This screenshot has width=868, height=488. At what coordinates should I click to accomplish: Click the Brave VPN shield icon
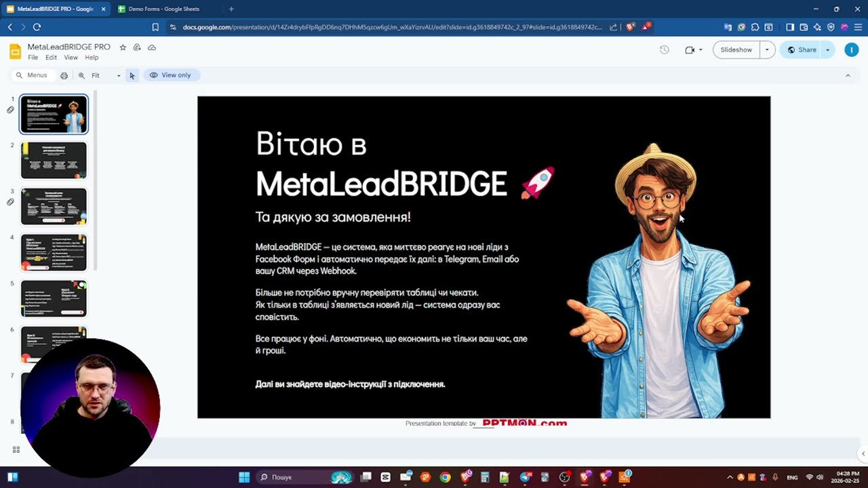click(x=831, y=27)
